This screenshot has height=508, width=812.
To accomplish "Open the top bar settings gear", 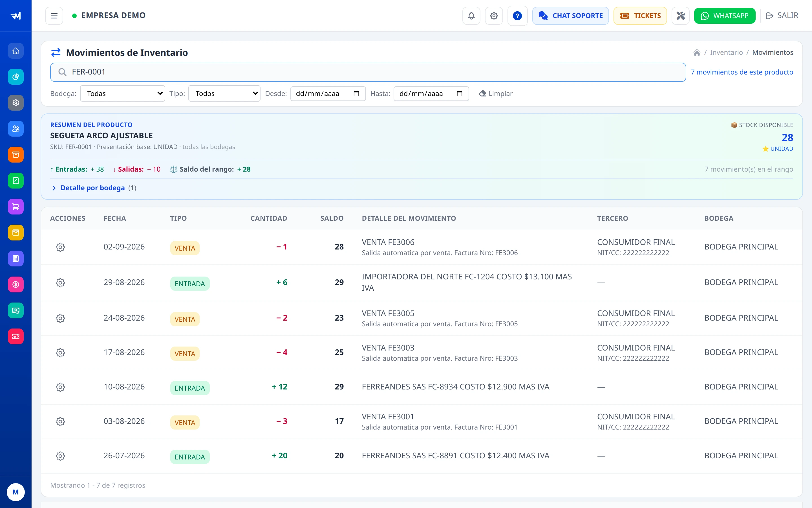I will click(x=494, y=16).
